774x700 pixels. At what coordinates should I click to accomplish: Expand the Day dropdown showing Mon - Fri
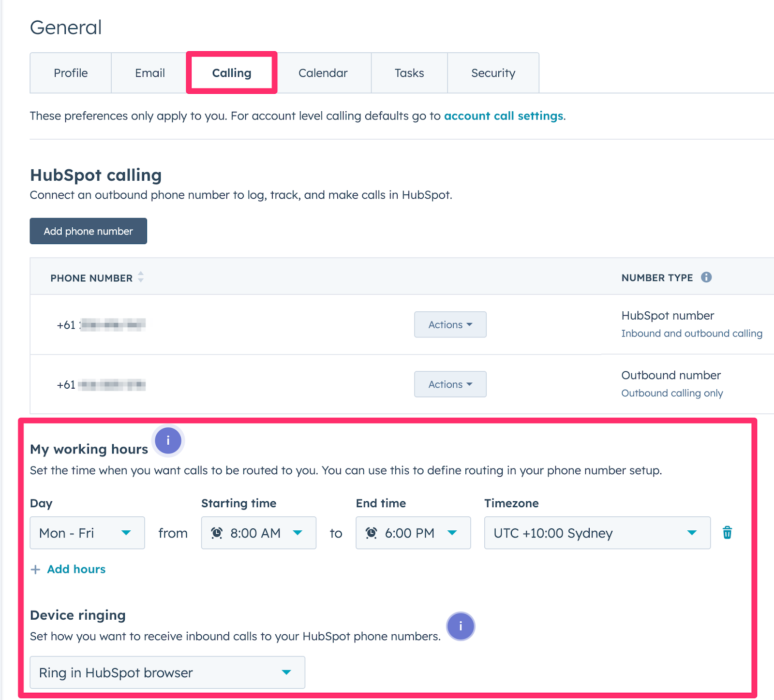(x=88, y=533)
